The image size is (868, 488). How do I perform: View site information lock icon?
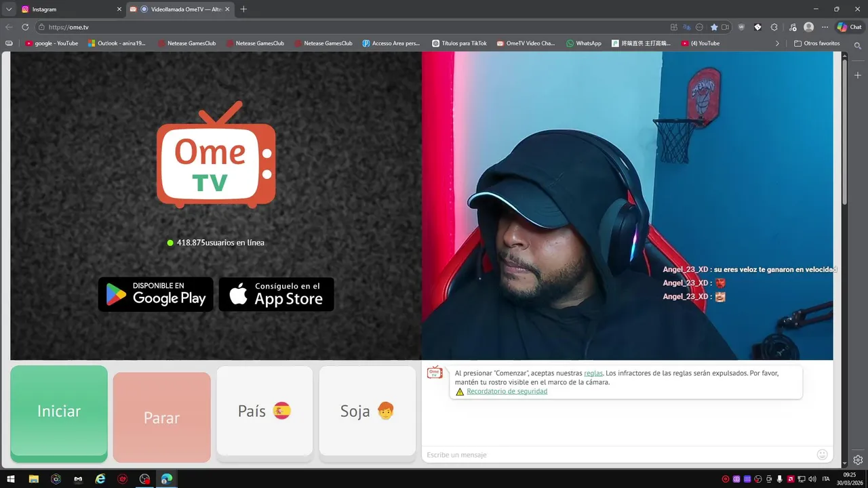click(x=41, y=27)
